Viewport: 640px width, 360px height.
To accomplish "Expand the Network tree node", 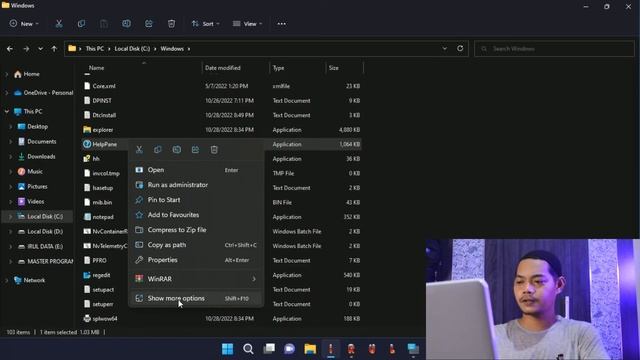I will click(x=7, y=280).
